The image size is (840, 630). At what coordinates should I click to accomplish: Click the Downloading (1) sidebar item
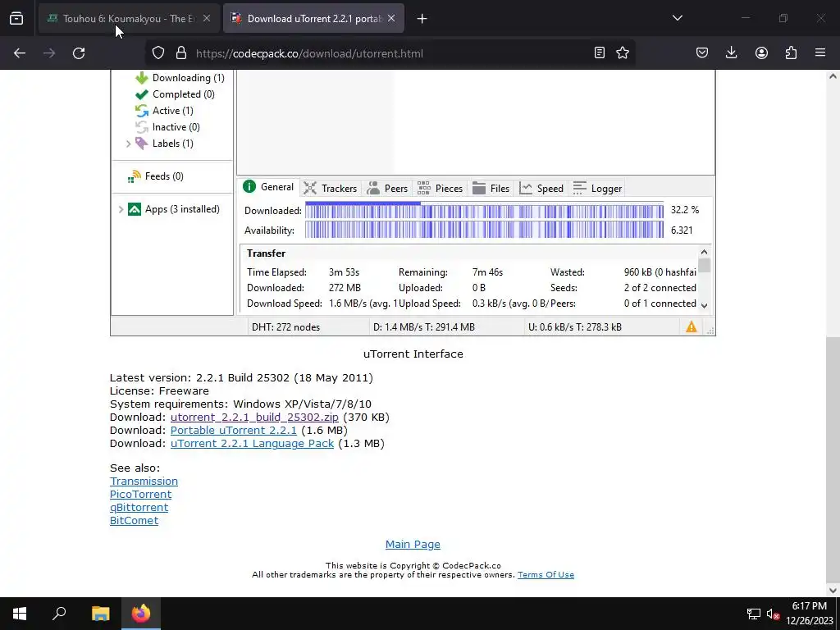(x=180, y=78)
